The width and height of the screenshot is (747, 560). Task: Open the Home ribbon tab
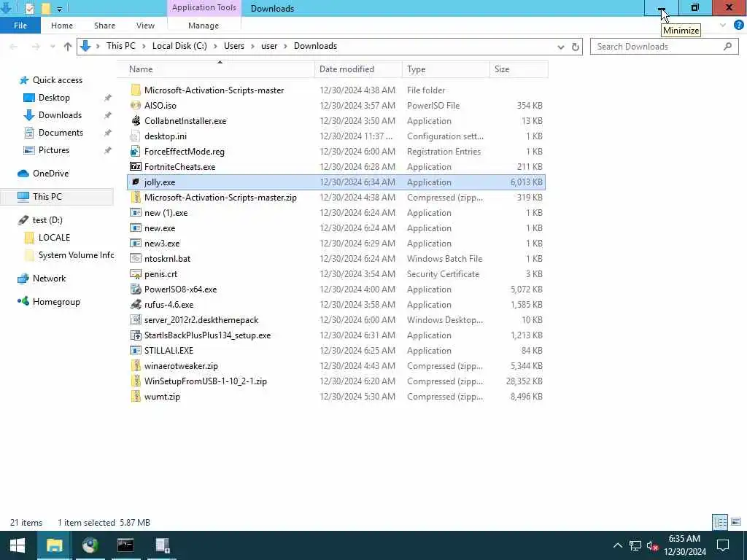coord(62,26)
